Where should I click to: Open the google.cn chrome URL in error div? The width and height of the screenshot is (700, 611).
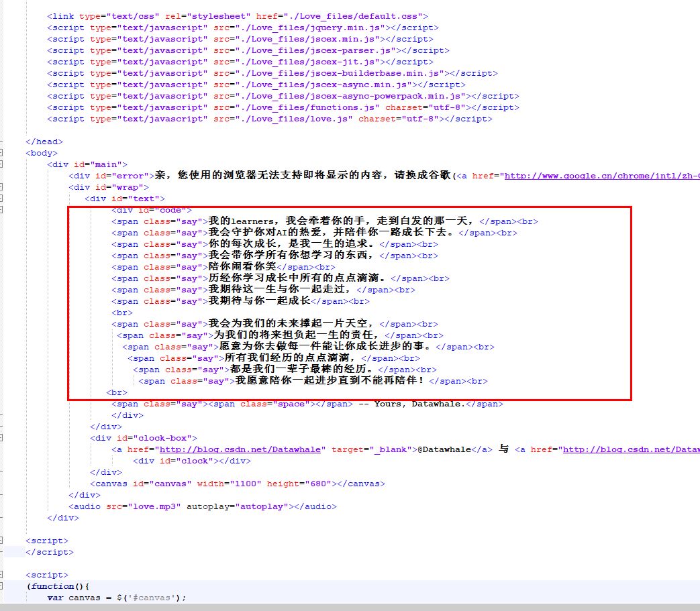602,176
